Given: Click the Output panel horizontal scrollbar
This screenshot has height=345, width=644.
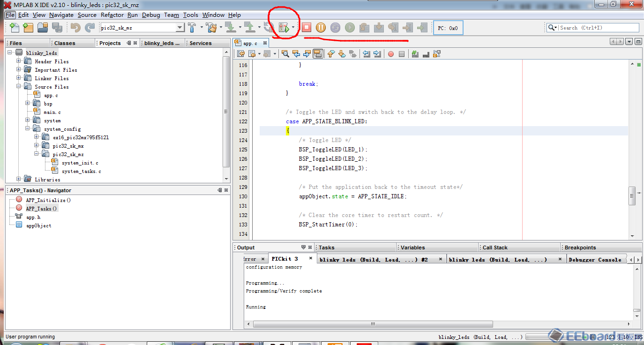Looking at the screenshot, I should pos(373,324).
